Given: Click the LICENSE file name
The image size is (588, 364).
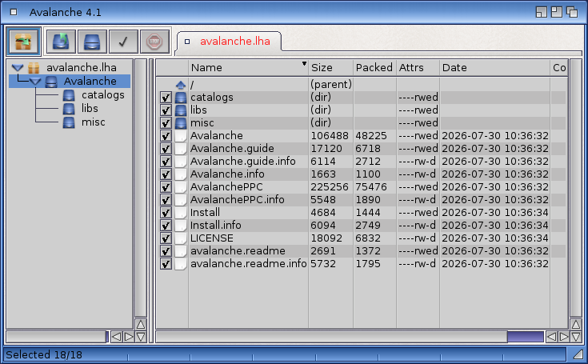Looking at the screenshot, I should tap(211, 238).
